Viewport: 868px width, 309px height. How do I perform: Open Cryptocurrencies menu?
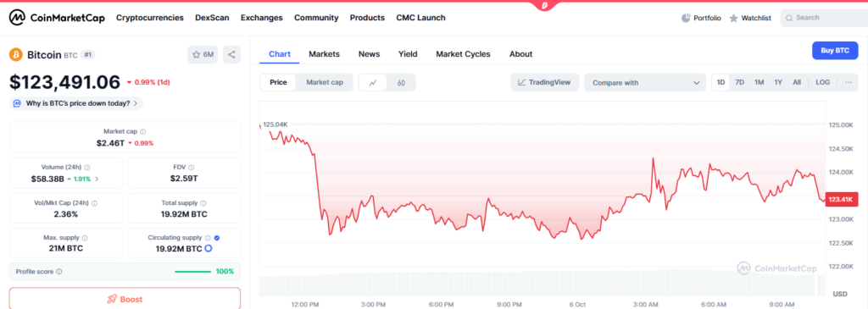tap(149, 18)
